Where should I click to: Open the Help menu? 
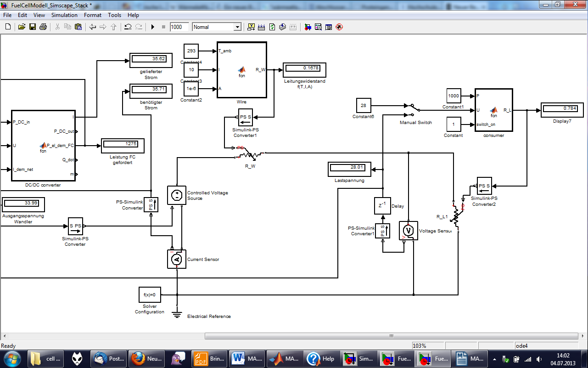click(133, 15)
